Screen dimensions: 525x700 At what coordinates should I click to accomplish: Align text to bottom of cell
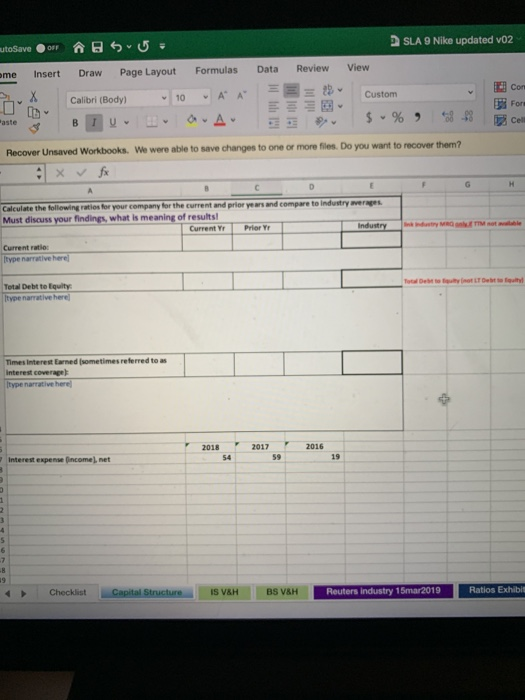[309, 93]
